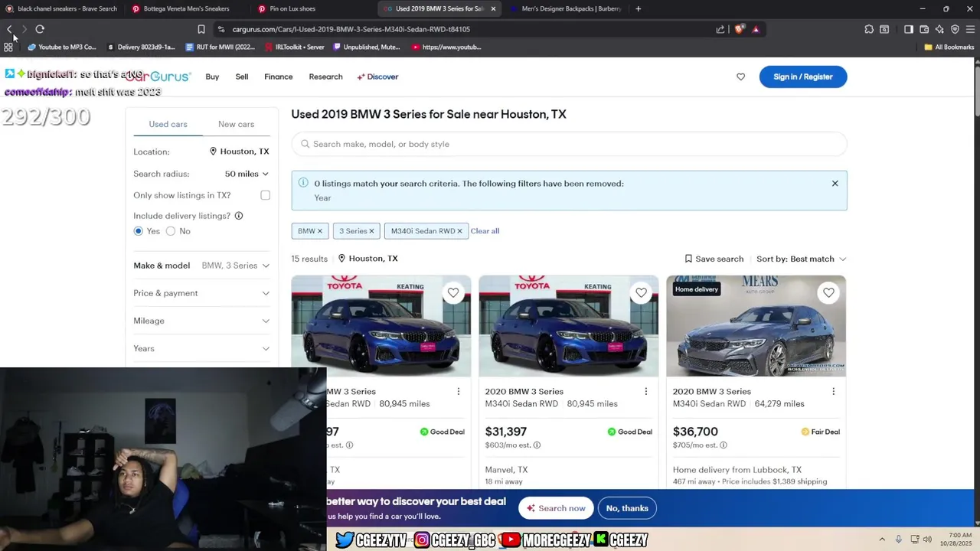Open the Youtube to MP3 bookmark
The height and width of the screenshot is (551, 980).
tap(61, 47)
